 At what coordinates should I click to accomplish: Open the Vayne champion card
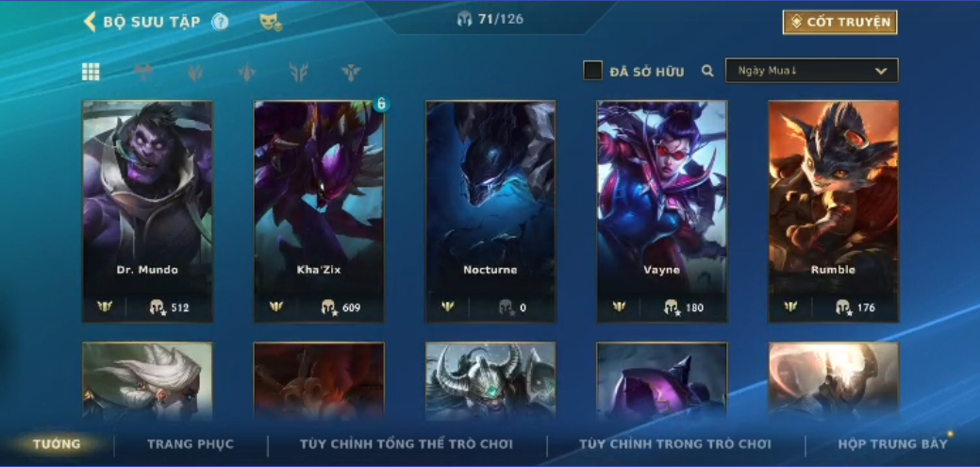pos(662,211)
